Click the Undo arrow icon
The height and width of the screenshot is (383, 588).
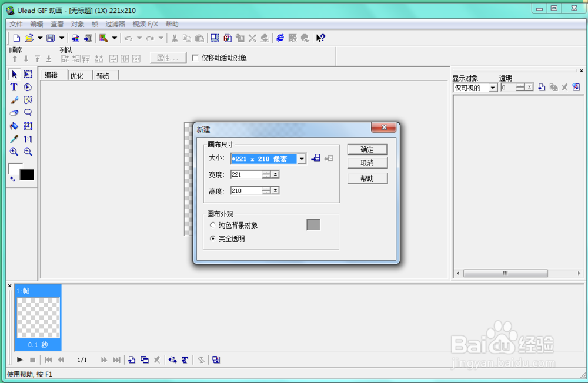point(128,38)
